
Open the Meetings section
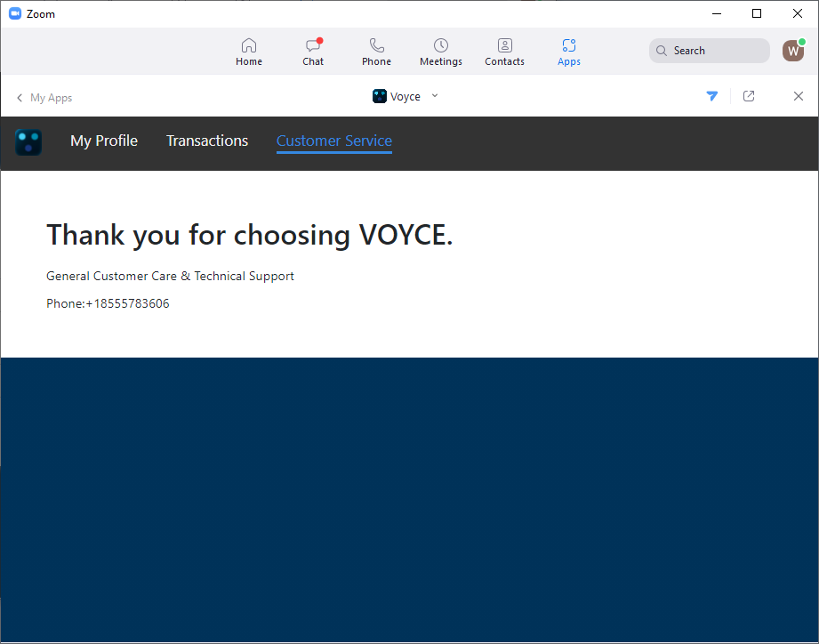[440, 51]
